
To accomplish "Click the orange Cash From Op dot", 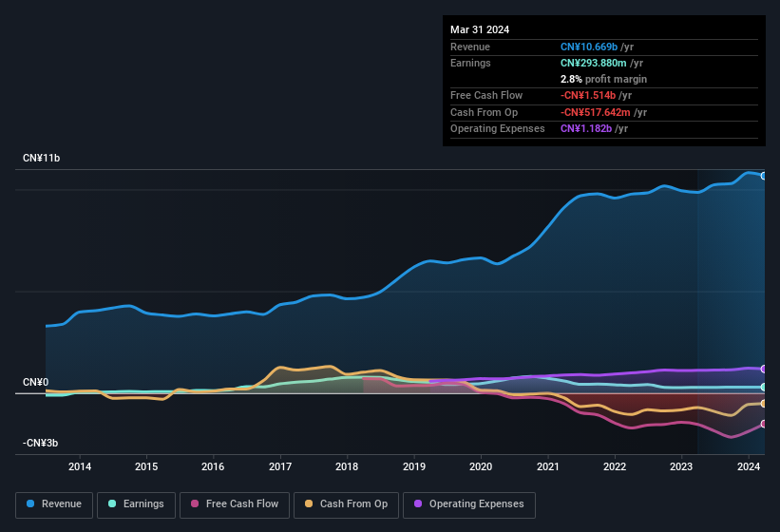I will (310, 504).
